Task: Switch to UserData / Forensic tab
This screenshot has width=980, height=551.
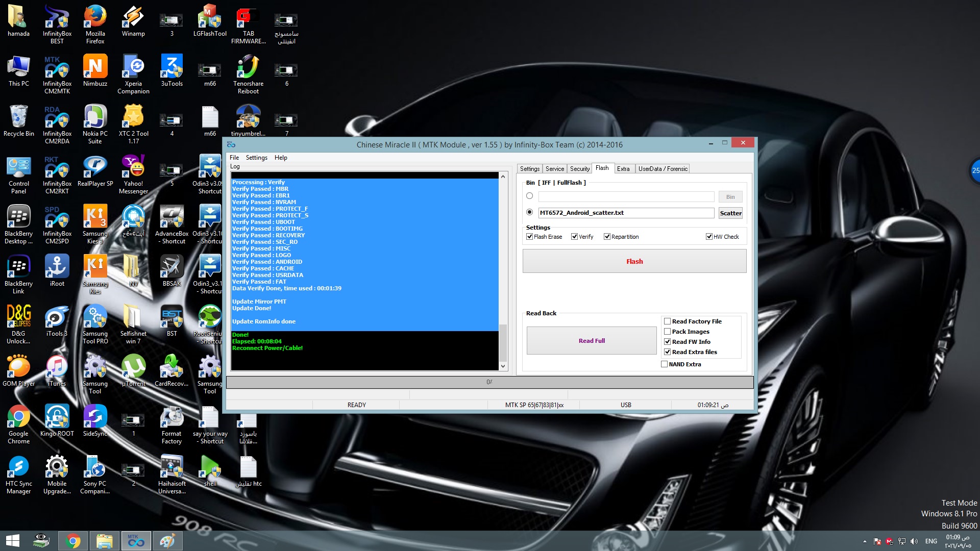Action: coord(663,169)
